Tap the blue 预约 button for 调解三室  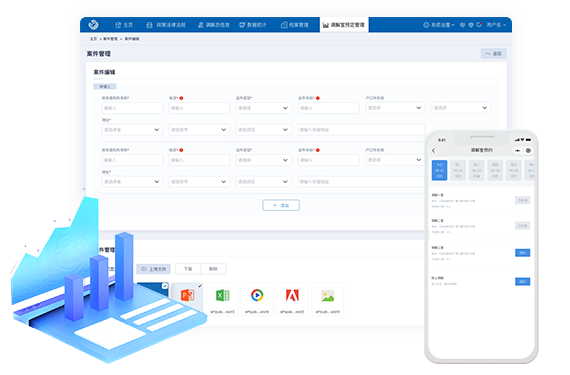click(522, 253)
